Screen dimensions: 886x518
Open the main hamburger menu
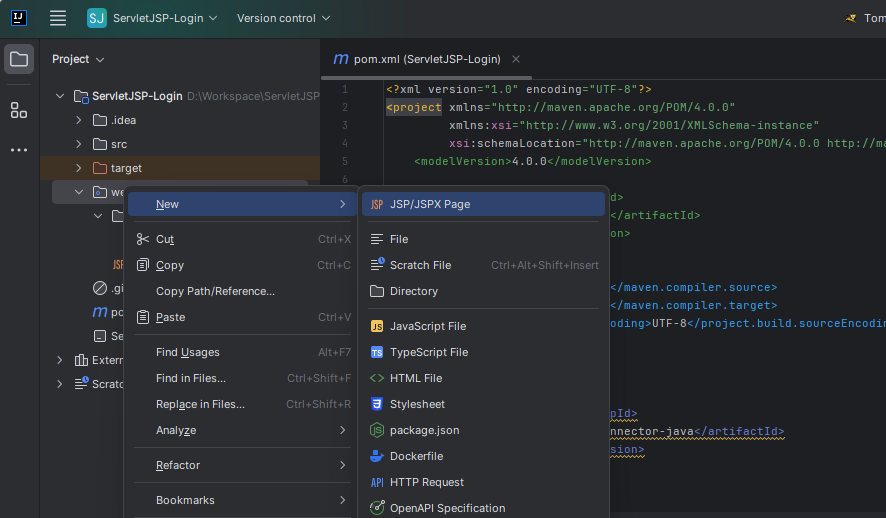click(58, 18)
